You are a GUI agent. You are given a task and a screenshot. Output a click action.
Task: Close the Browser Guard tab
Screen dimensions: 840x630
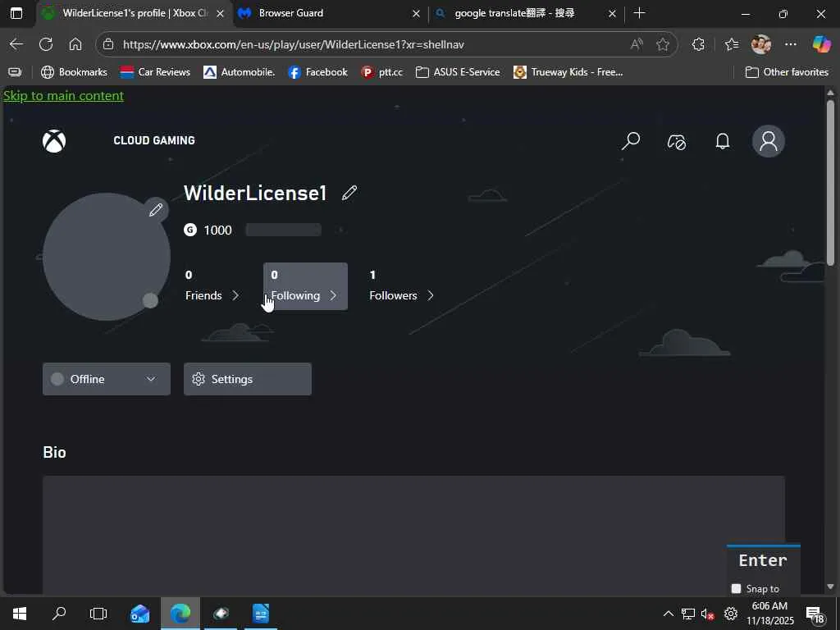416,14
